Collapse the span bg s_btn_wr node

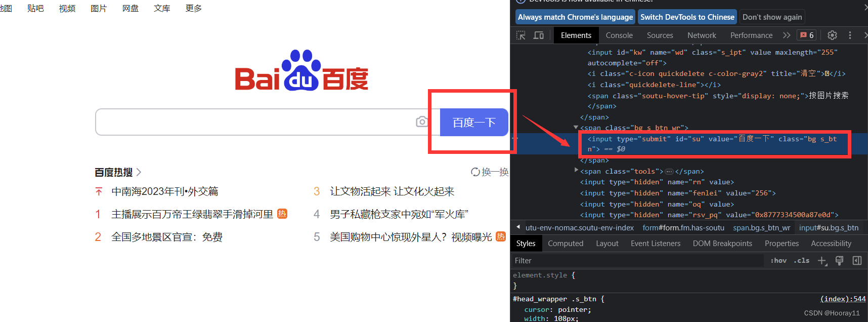click(x=576, y=128)
